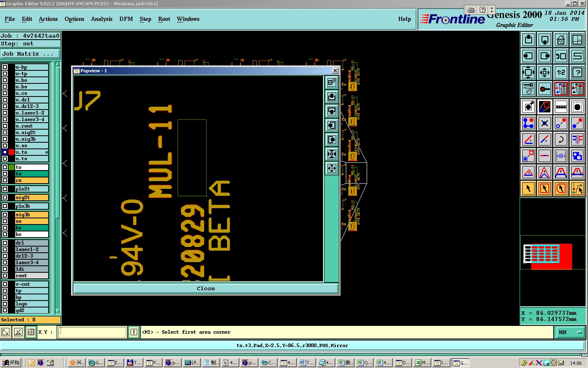The width and height of the screenshot is (588, 368).
Task: Click the zoom in icon in main toolbar
Action: pyautogui.click(x=528, y=73)
